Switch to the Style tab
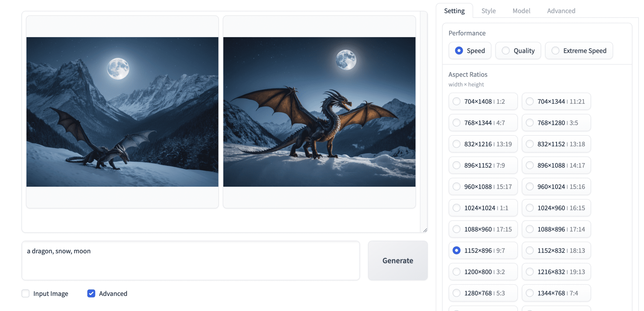This screenshot has height=311, width=644. tap(488, 11)
